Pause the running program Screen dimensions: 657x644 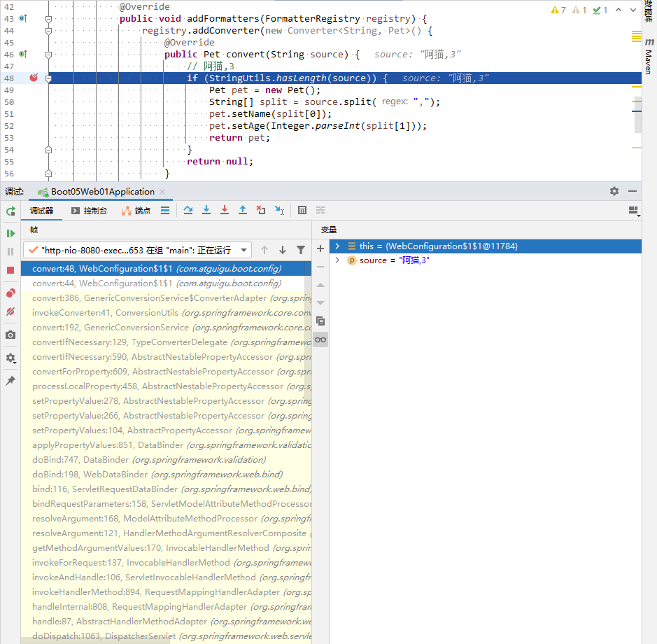tap(11, 251)
